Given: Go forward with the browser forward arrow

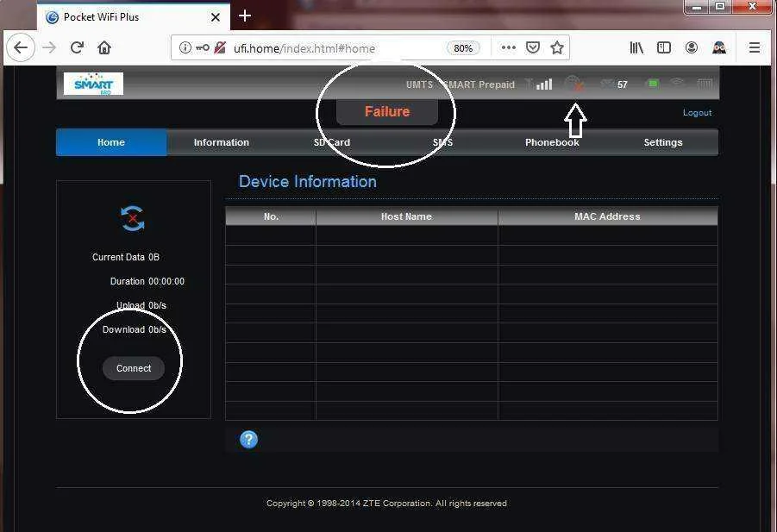Looking at the screenshot, I should 49,47.
